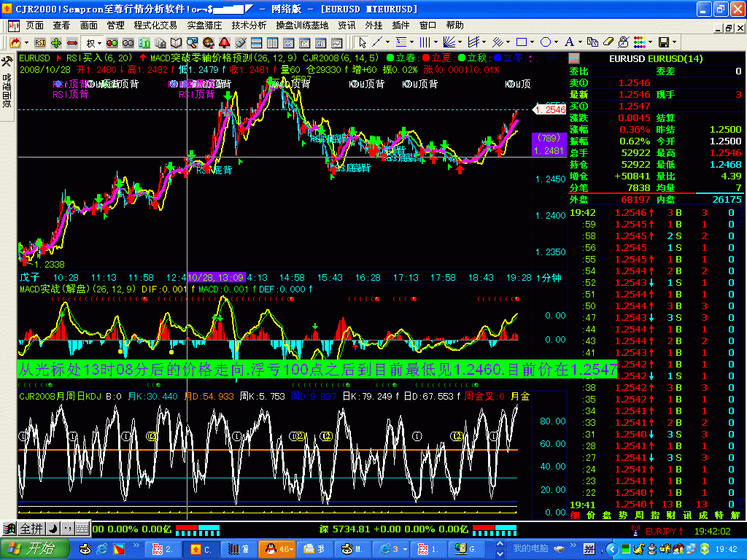Expand the trend line tool dropdown arrow
This screenshot has height=560, width=747.
coord(387,42)
